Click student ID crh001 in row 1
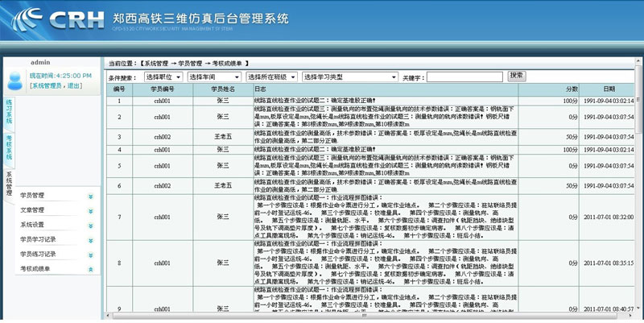The height and width of the screenshot is (323, 644). tap(163, 101)
